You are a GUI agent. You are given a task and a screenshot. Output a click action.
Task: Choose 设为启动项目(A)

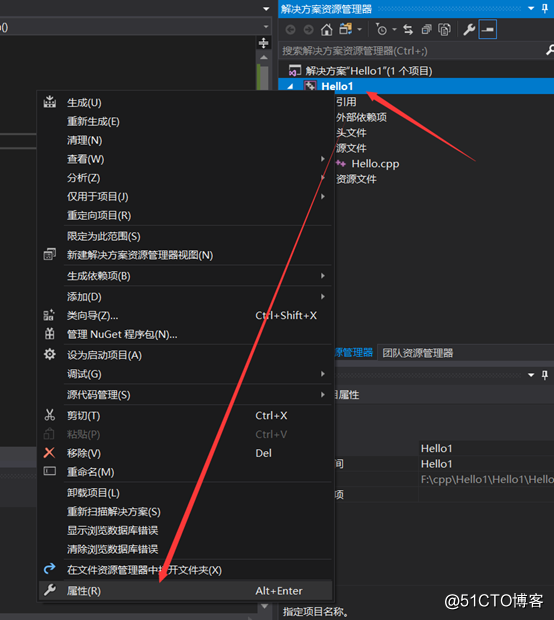(x=185, y=355)
